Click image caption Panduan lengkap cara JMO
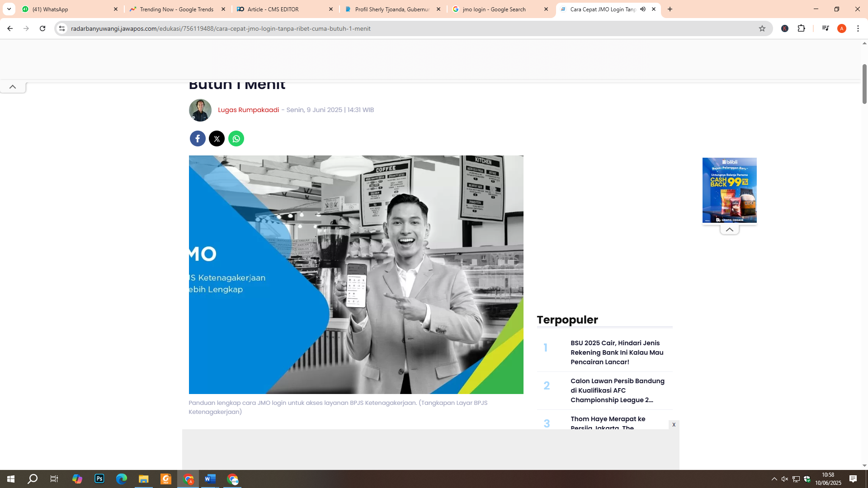The height and width of the screenshot is (488, 868). (x=338, y=407)
